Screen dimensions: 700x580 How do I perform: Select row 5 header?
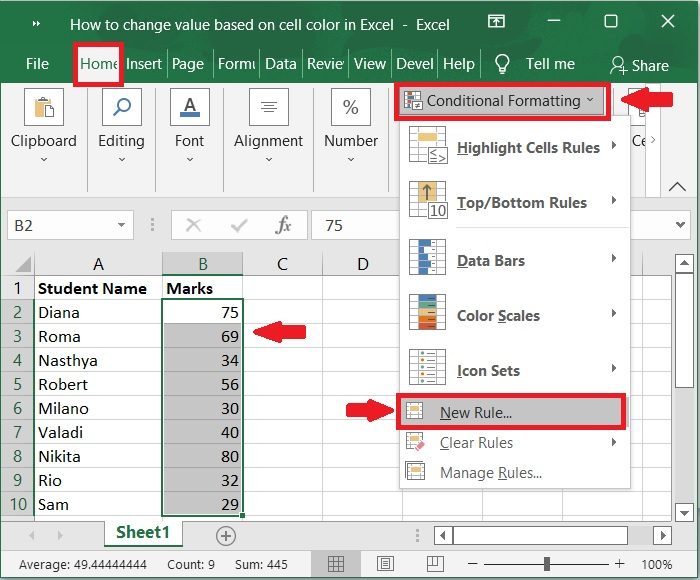click(x=17, y=384)
